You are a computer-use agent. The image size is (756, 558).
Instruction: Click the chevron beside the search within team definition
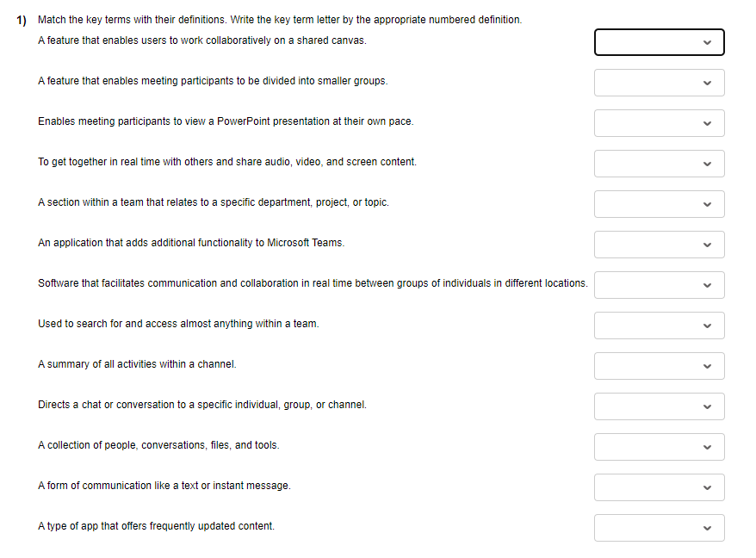[706, 325]
